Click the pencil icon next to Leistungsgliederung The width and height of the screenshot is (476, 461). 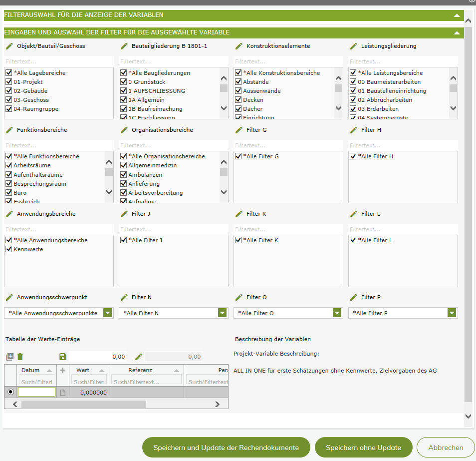[354, 46]
